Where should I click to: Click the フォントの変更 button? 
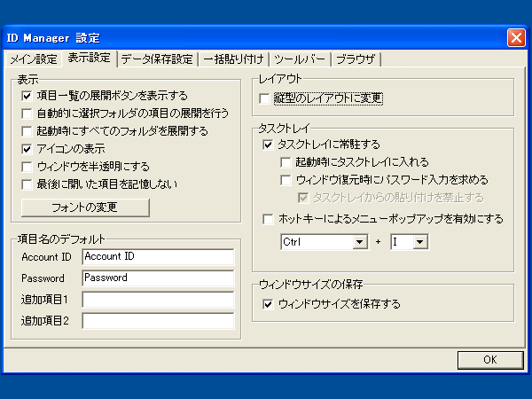[85, 207]
